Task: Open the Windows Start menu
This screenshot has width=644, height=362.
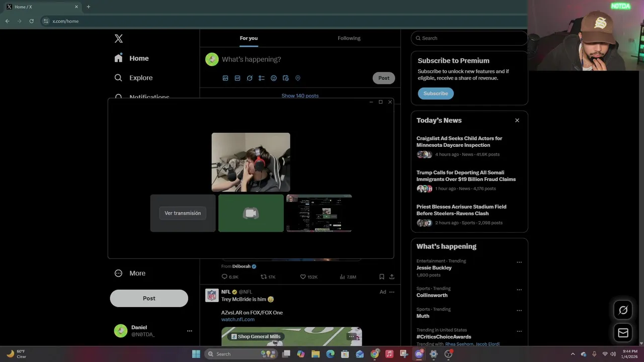Action: (196, 354)
